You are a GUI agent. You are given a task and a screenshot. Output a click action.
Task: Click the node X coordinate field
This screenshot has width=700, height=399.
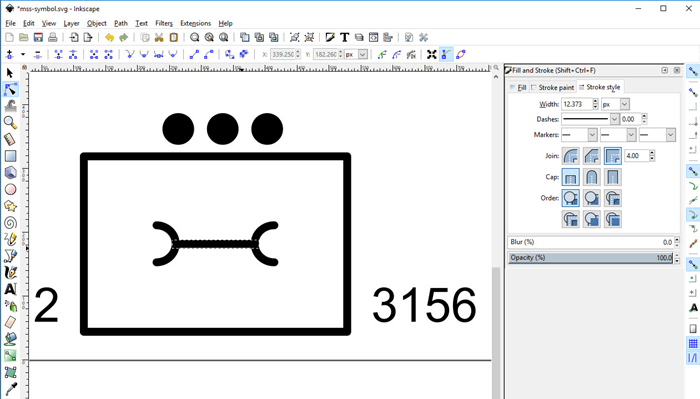282,54
